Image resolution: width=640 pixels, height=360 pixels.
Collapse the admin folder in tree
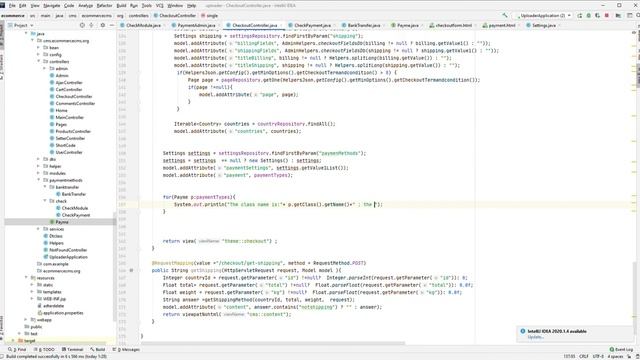click(x=44, y=69)
